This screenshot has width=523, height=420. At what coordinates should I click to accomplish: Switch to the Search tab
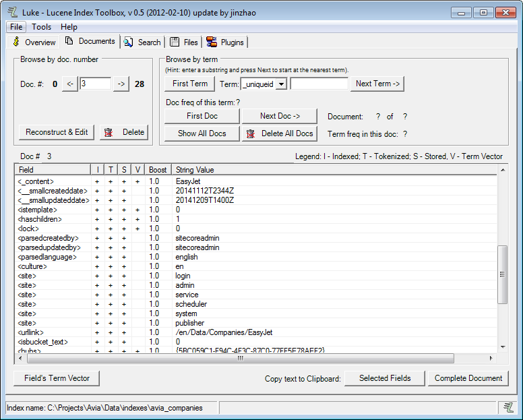142,42
